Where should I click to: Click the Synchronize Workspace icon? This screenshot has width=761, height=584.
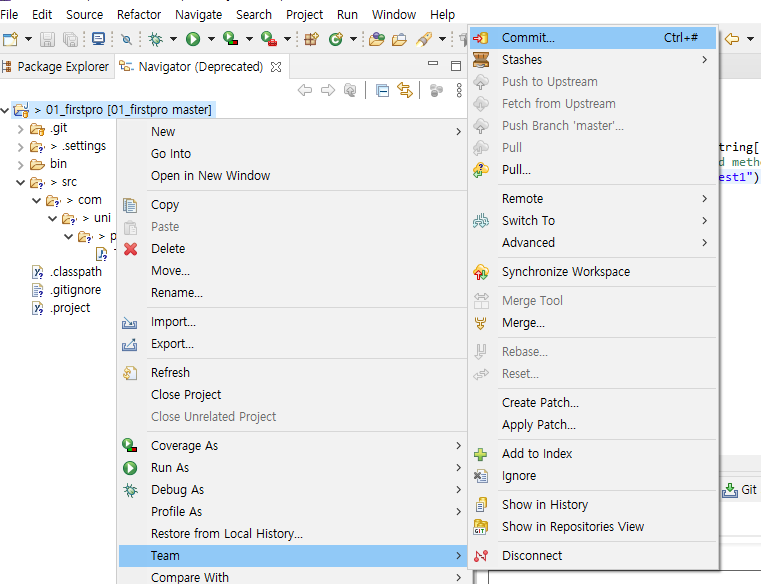click(x=481, y=272)
